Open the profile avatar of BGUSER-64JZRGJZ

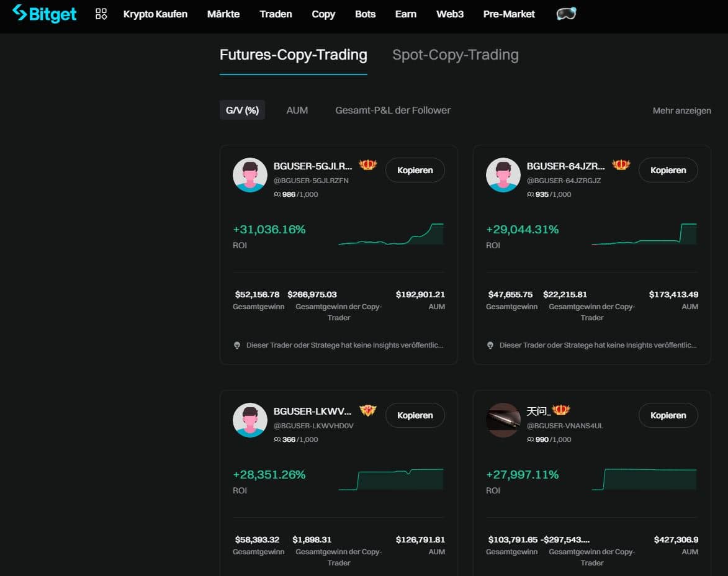pos(503,175)
